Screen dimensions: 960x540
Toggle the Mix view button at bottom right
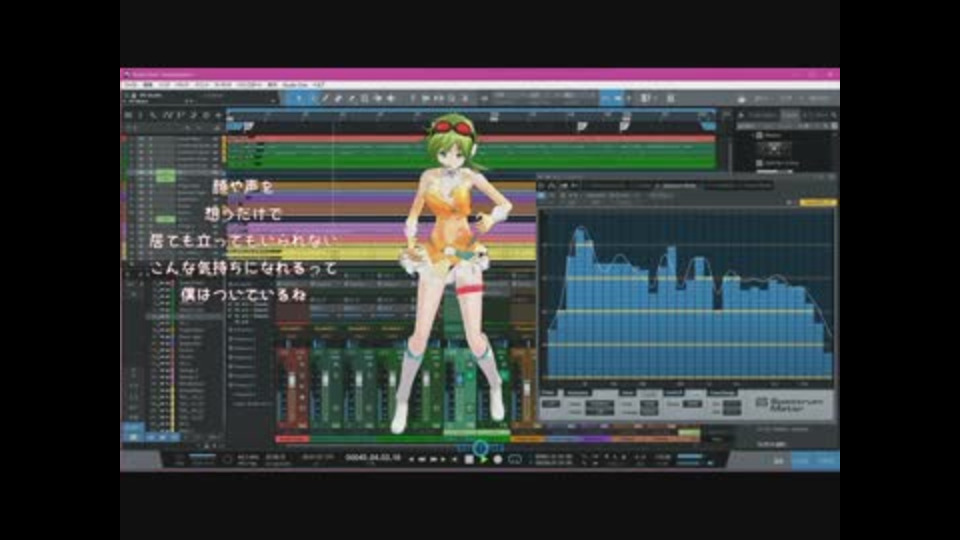click(801, 460)
